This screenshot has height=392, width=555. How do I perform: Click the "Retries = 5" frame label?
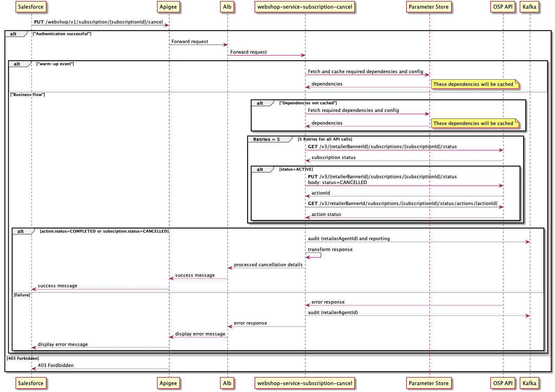pyautogui.click(x=266, y=139)
